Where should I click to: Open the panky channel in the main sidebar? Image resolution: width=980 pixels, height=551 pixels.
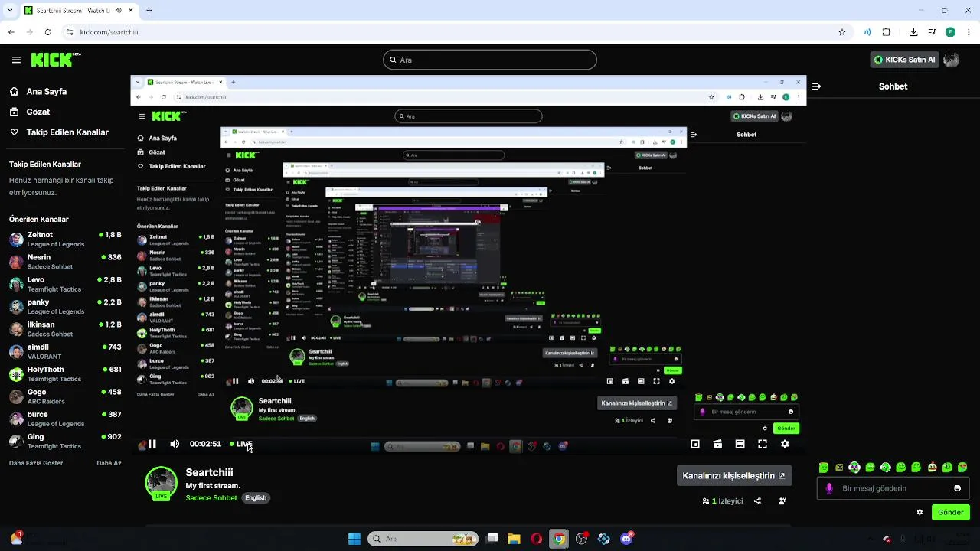click(x=65, y=306)
